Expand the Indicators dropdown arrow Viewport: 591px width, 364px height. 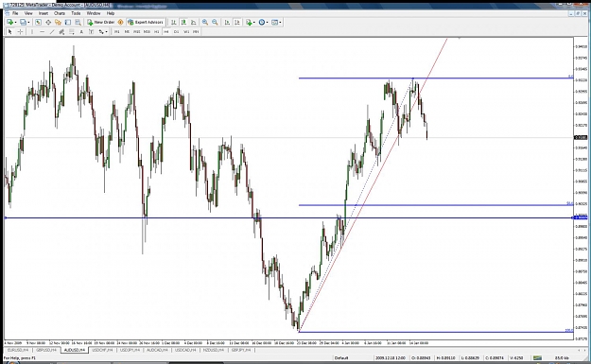(x=254, y=23)
